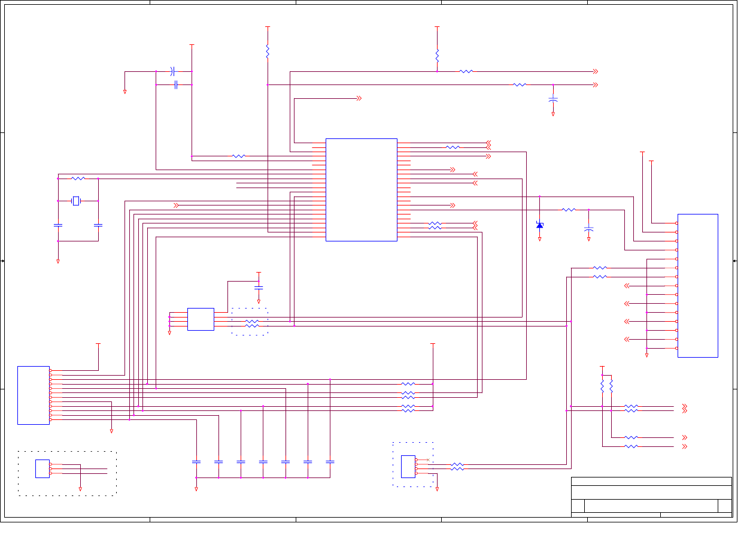
Task: Select the resistor between the diode and capacitor
Action: [x=569, y=210]
